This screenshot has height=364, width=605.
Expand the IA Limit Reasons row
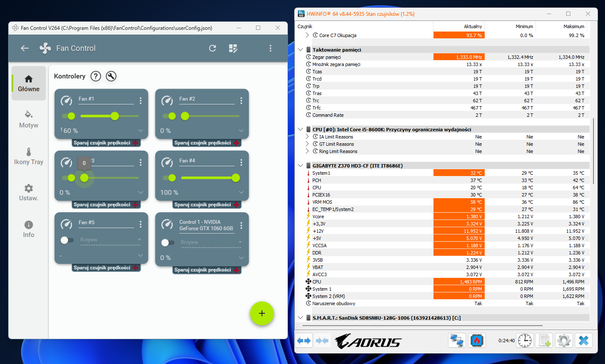coord(307,137)
